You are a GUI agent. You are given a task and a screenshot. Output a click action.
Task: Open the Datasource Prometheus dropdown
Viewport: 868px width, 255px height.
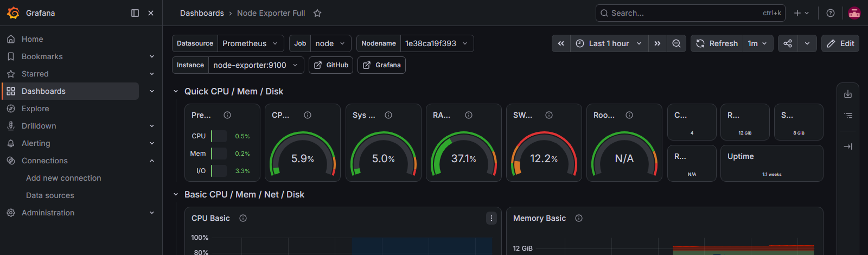click(x=251, y=43)
